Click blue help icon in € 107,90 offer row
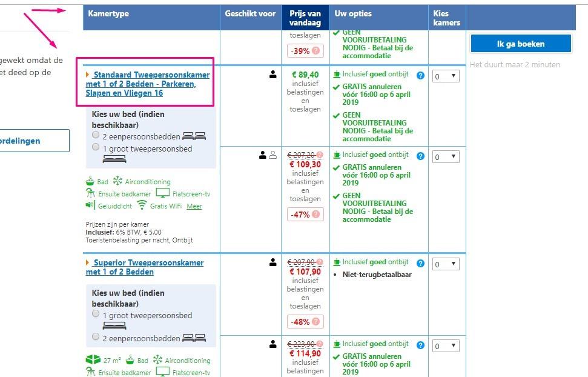This screenshot has height=377, width=588. tap(421, 264)
